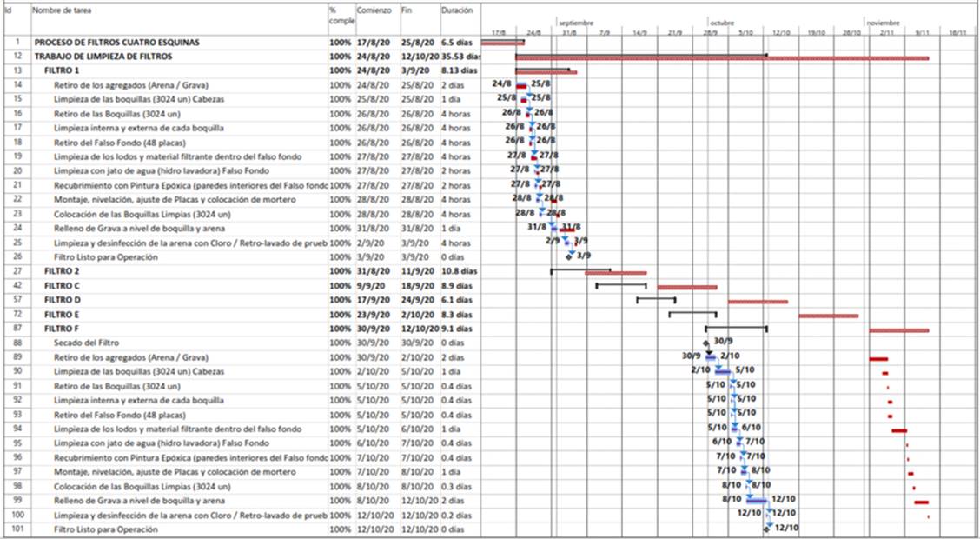Image resolution: width=980 pixels, height=539 pixels.
Task: Click row 1's red Gantt bar
Action: (502, 42)
